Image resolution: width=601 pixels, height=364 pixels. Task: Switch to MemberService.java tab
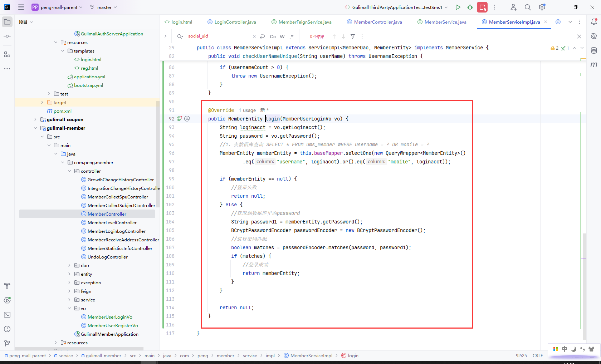[442, 22]
